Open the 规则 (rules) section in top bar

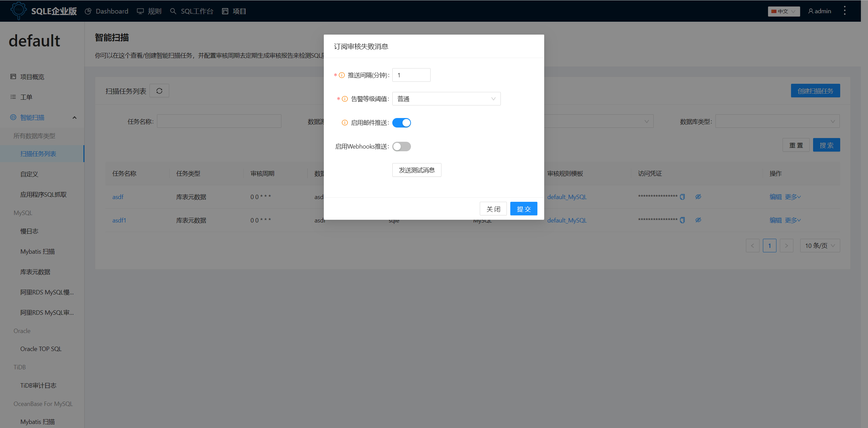(149, 11)
